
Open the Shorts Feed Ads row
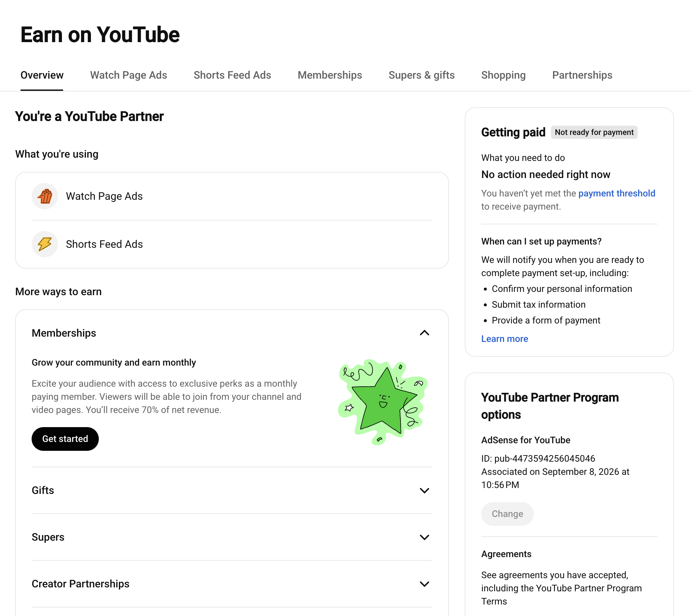(x=232, y=244)
